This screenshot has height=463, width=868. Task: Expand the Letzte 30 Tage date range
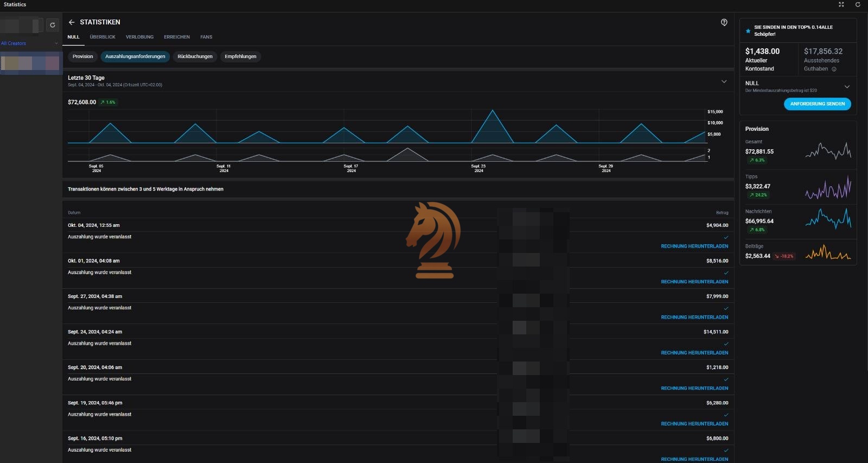click(724, 81)
